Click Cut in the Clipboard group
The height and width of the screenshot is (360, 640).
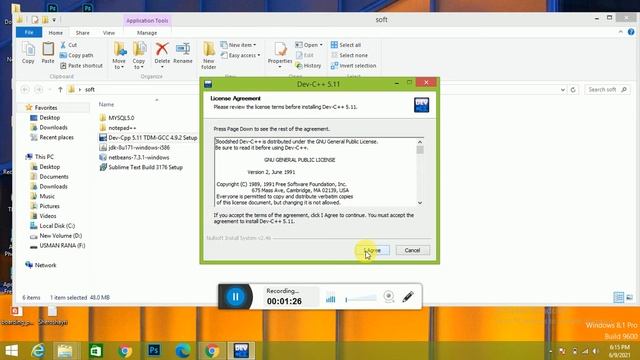point(69,45)
